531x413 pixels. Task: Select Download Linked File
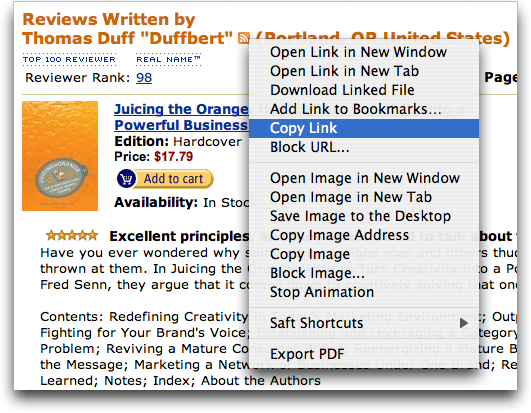pos(364,90)
